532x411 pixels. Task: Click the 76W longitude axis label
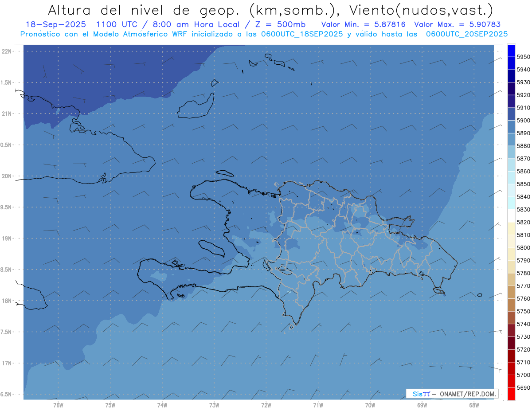[58, 405]
